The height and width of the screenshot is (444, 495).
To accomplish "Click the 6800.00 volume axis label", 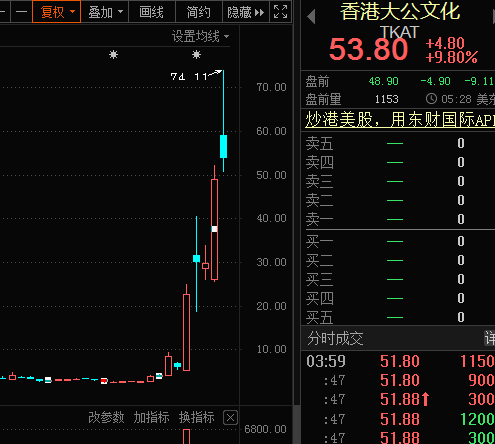I will pos(265,429).
